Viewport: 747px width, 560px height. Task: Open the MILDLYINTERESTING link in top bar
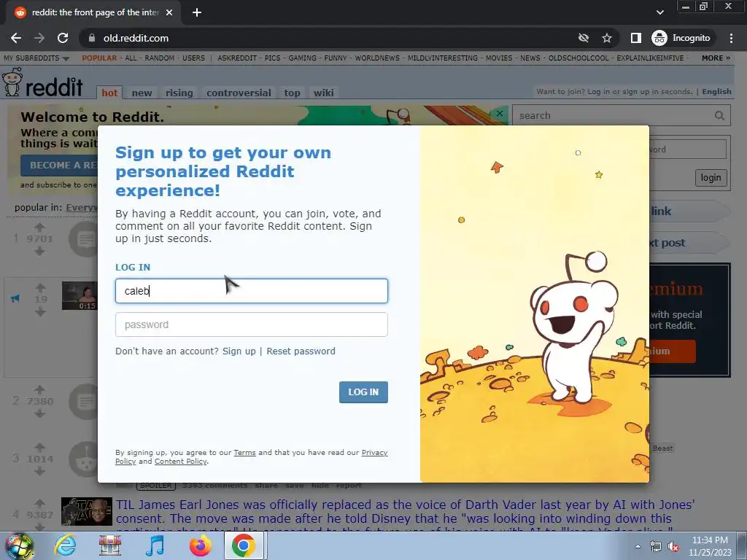443,58
